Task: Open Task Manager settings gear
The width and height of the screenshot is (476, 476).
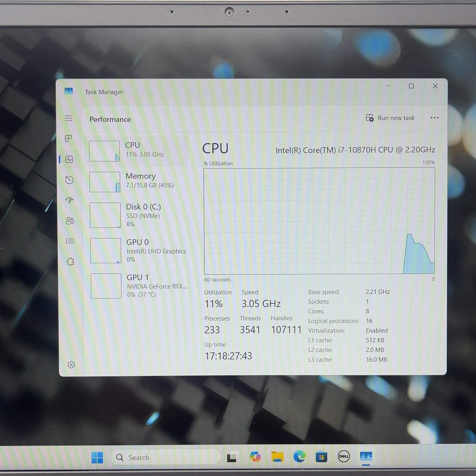Action: coord(71,365)
